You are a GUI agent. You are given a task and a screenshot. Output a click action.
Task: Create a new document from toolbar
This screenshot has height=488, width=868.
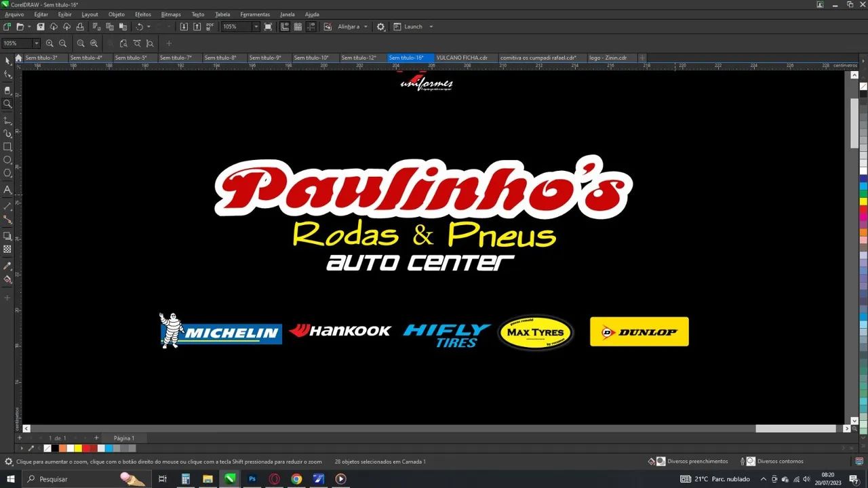[x=7, y=26]
